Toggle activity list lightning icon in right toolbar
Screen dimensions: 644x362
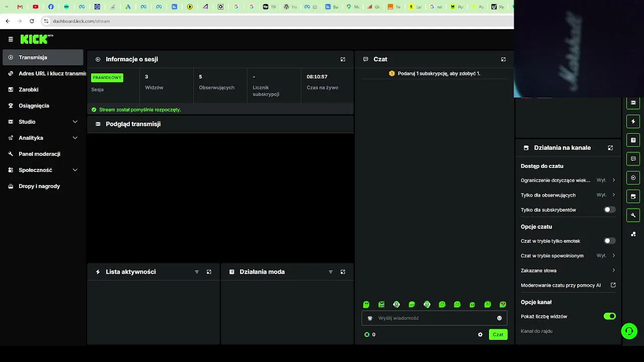coord(633,121)
